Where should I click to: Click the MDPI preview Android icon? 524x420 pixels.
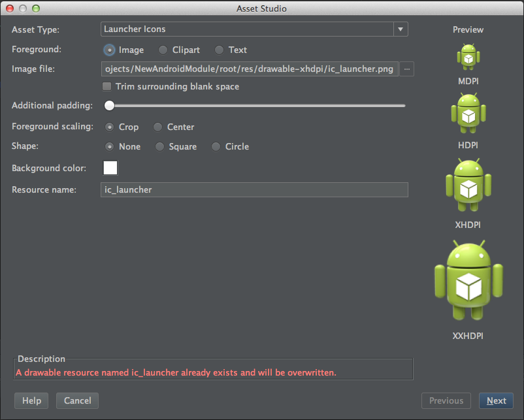pyautogui.click(x=468, y=57)
